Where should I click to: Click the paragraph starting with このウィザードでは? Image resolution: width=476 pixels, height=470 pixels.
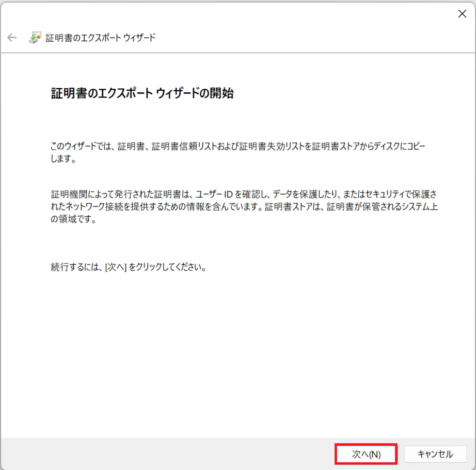point(238,152)
